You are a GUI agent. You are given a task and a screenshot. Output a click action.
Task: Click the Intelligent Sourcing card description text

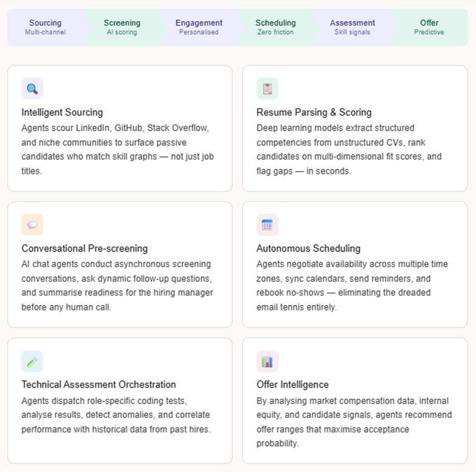tap(117, 149)
